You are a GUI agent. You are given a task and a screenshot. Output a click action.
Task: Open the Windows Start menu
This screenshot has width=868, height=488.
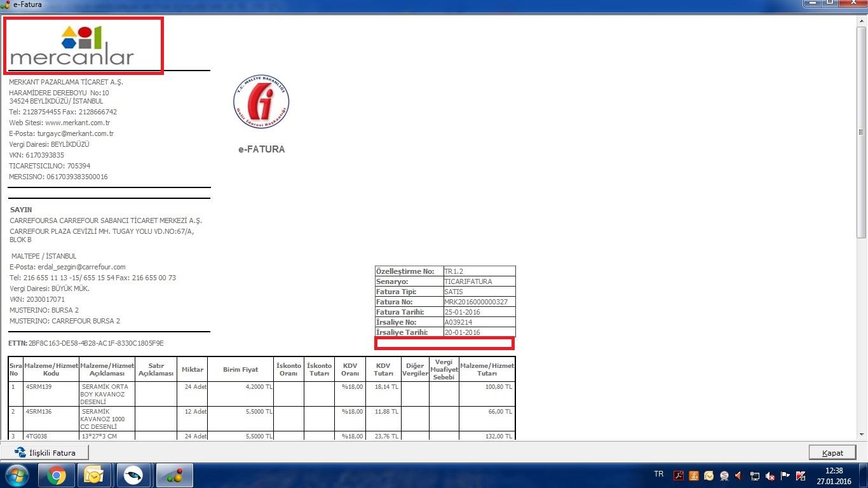point(17,475)
